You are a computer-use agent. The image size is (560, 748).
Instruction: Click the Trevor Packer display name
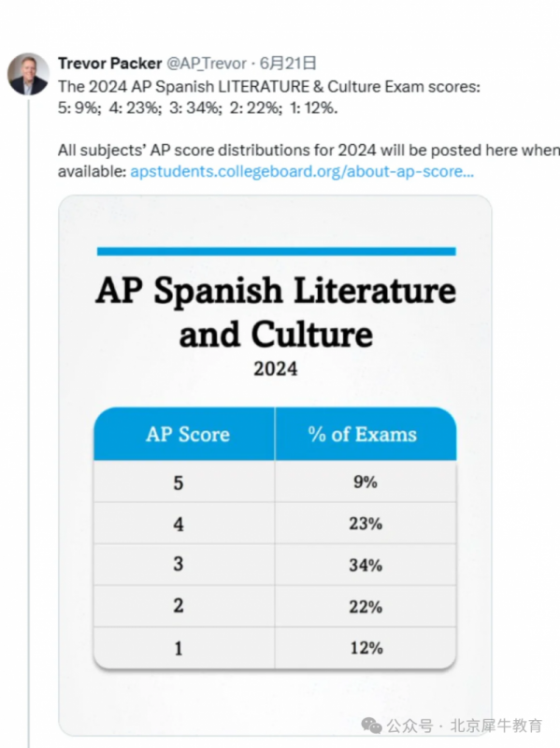[109, 63]
